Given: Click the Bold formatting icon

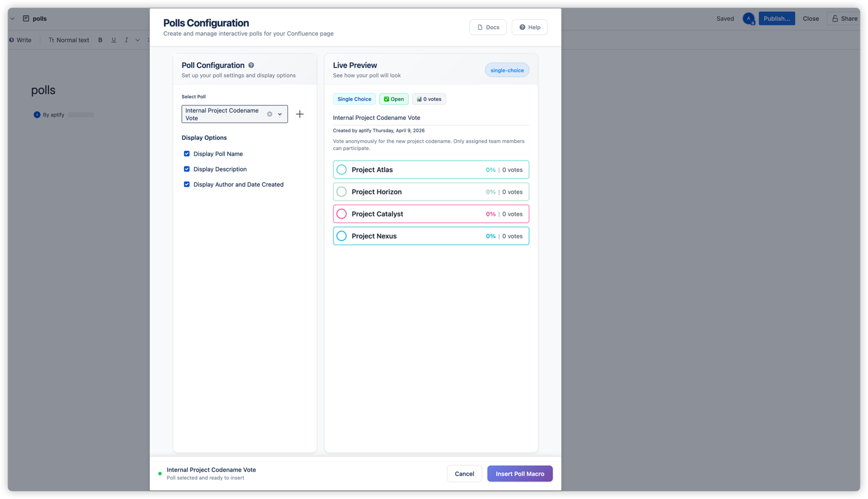Looking at the screenshot, I should [100, 40].
